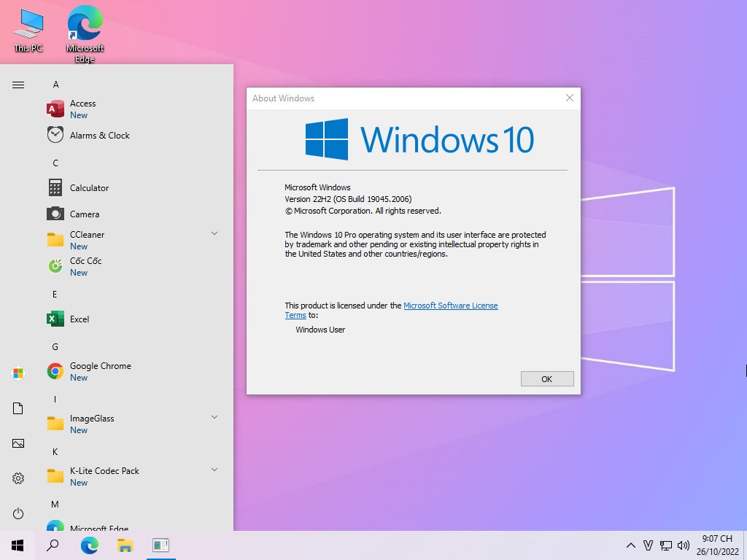
Task: Click the winver app taskbar icon
Action: click(x=161, y=545)
